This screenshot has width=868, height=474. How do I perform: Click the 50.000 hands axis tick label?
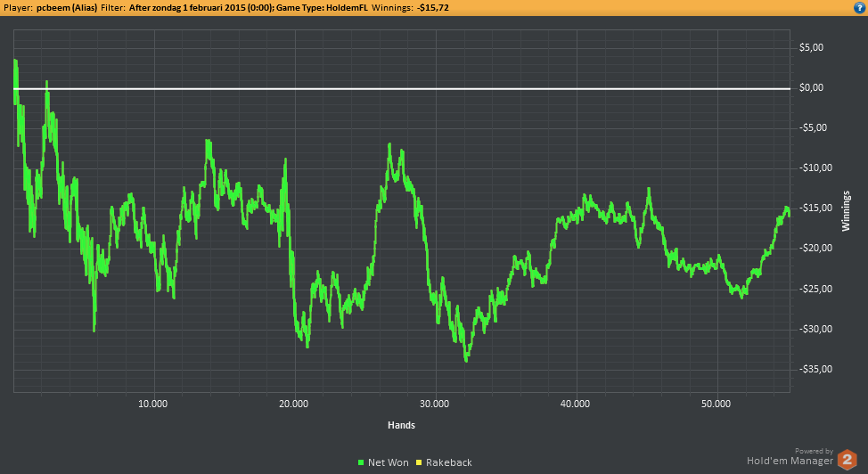(x=716, y=404)
